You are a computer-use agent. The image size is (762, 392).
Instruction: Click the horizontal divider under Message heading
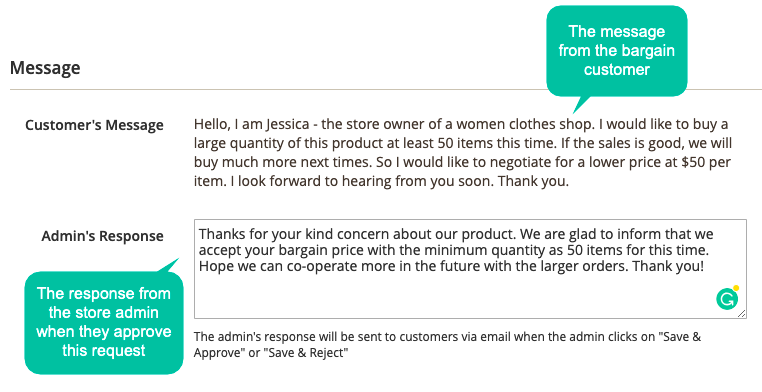(x=386, y=89)
